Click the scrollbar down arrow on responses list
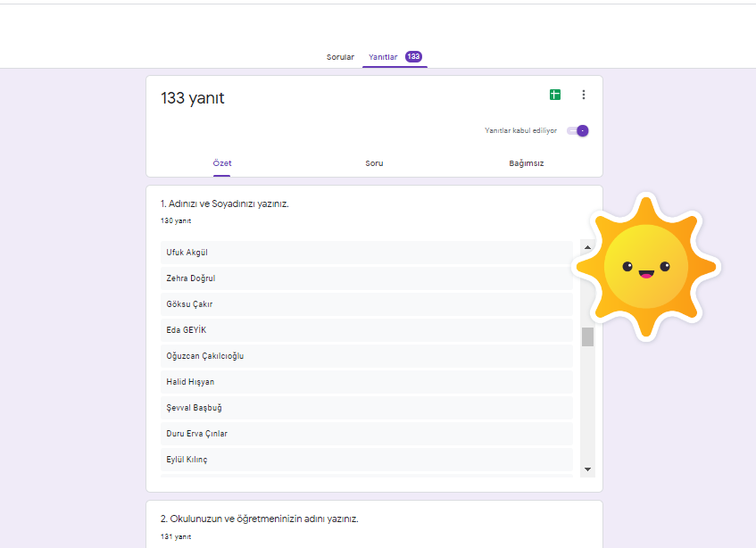Image resolution: width=756 pixels, height=548 pixels. point(586,468)
